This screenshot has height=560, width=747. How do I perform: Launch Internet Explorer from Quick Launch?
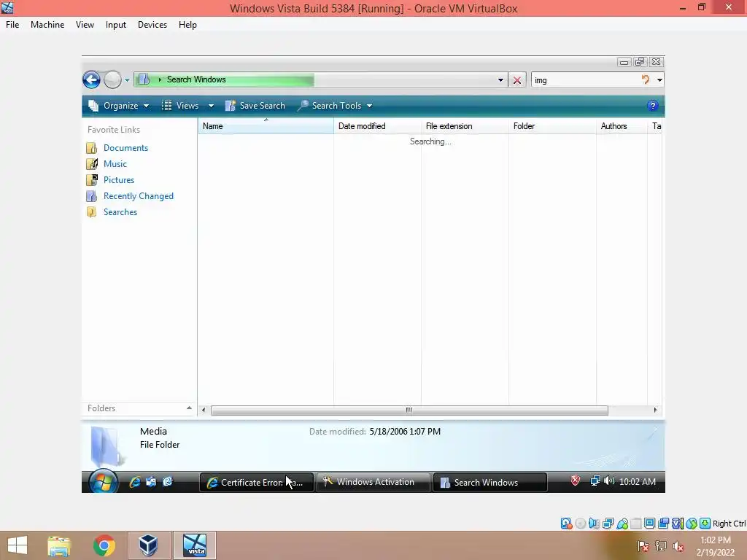pyautogui.click(x=135, y=482)
